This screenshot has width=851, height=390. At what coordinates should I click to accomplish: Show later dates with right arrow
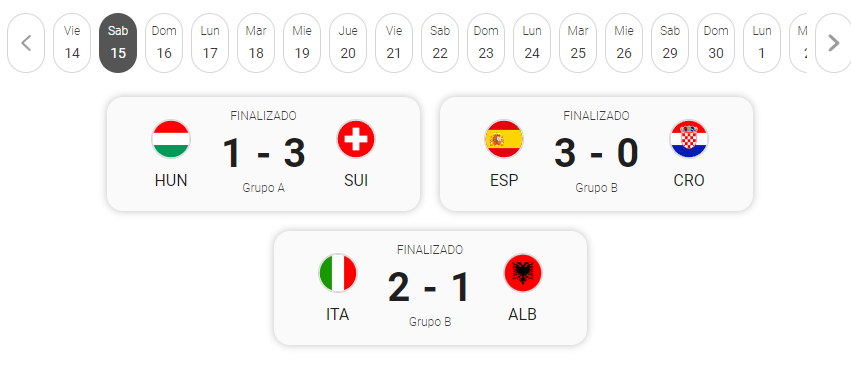(834, 43)
